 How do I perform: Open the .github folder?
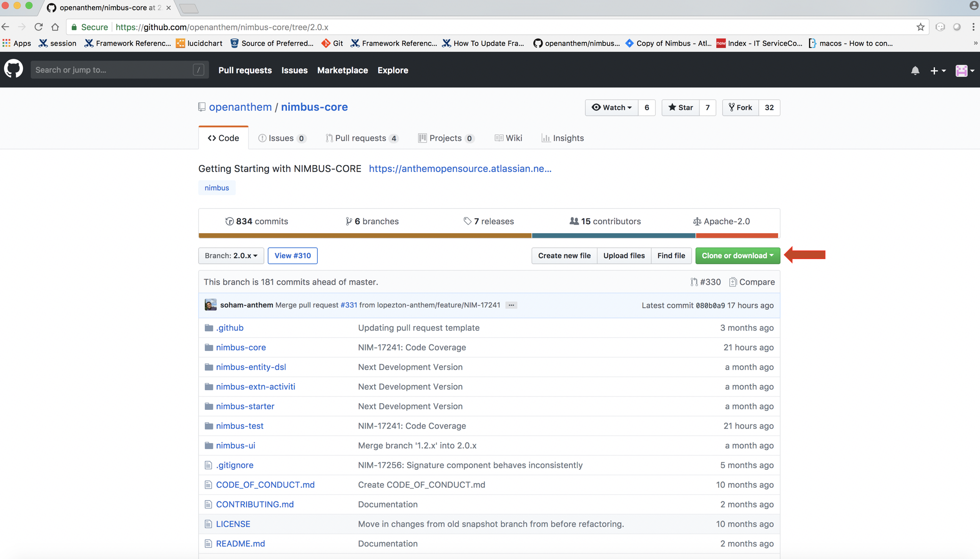230,327
